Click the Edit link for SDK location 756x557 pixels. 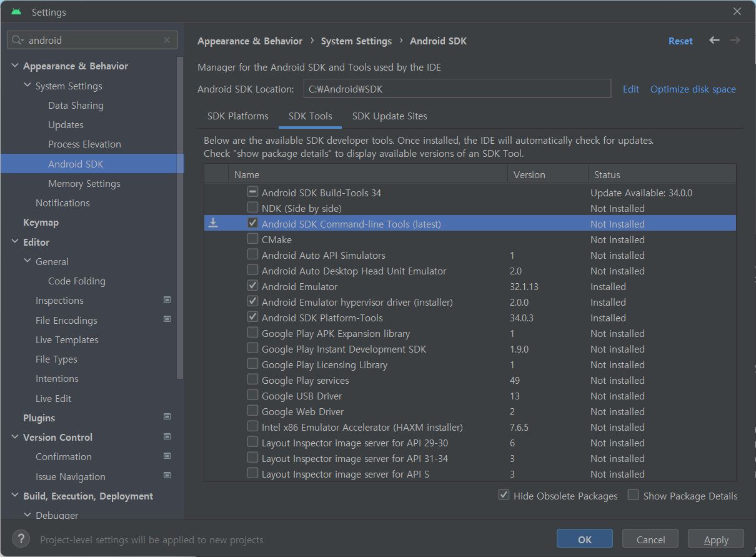[x=631, y=89]
